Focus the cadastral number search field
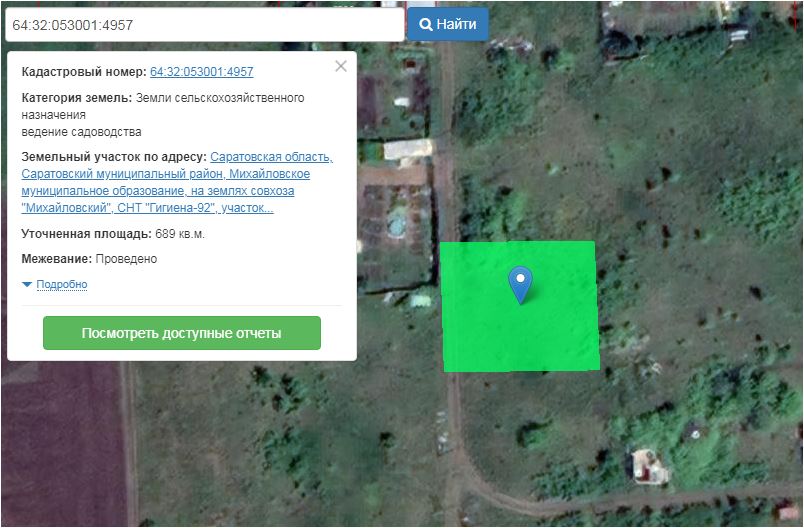 click(x=204, y=24)
